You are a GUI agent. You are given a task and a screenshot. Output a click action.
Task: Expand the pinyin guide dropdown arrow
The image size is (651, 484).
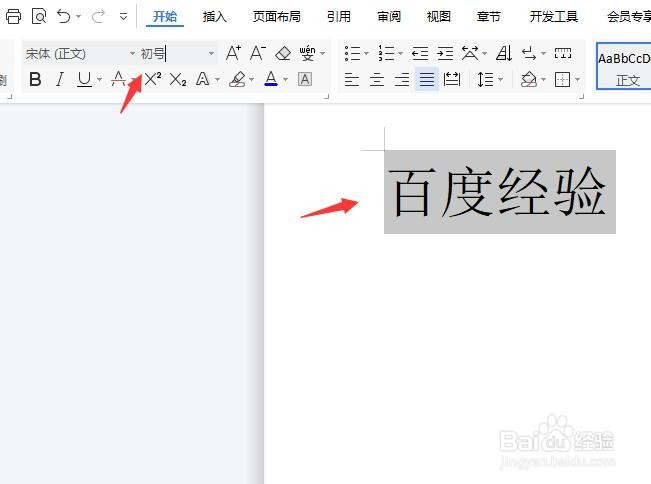323,54
